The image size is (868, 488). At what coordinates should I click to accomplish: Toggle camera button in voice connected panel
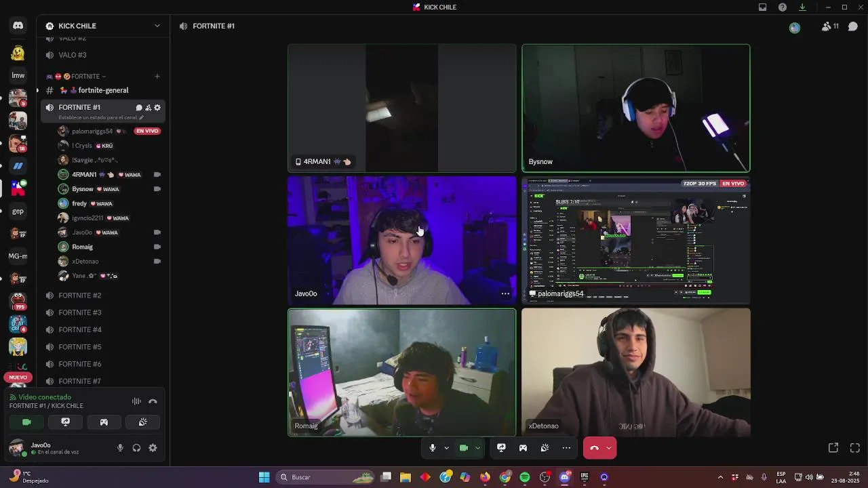pos(26,422)
